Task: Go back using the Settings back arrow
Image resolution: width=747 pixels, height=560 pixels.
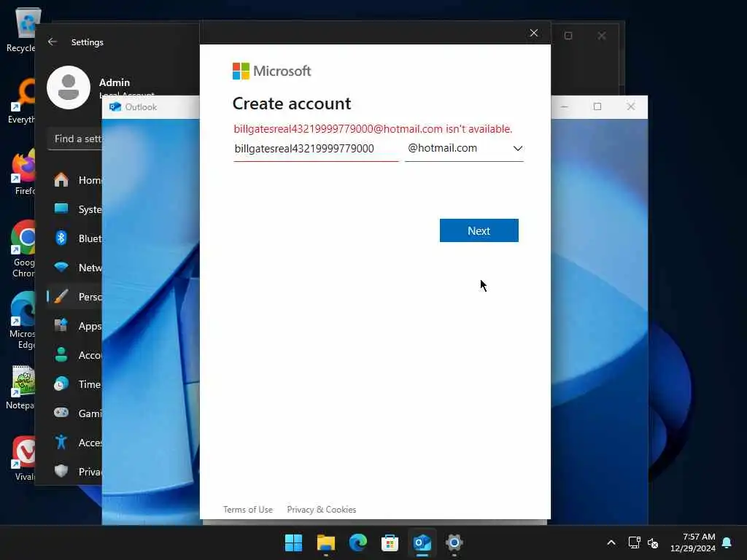Action: pyautogui.click(x=53, y=42)
